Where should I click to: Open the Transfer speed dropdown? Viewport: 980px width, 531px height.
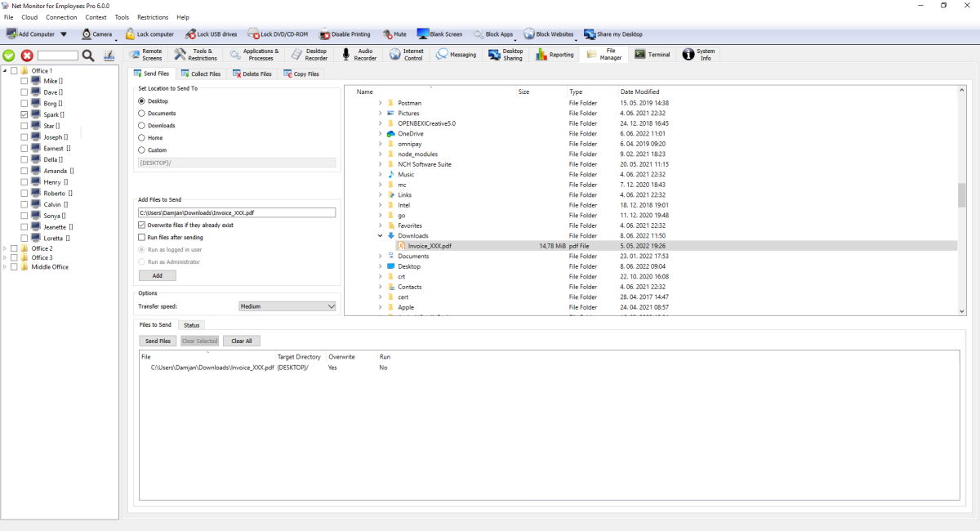(x=287, y=306)
